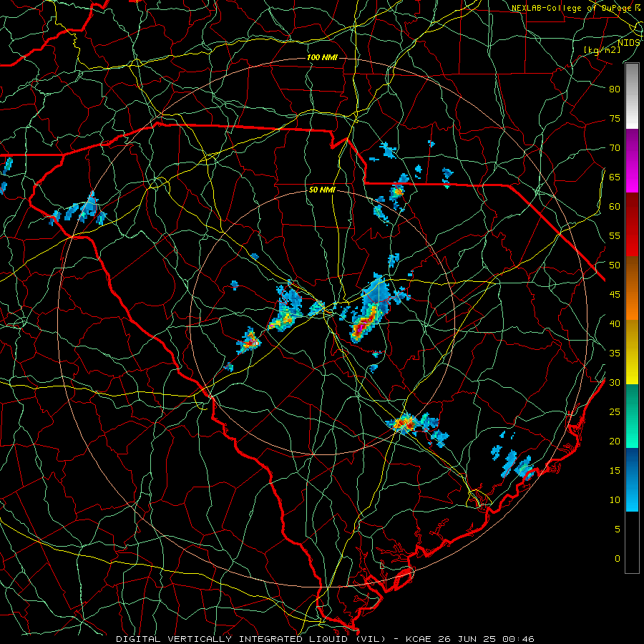The image size is (644, 644).
Task: Click the 75 value on the color scale
Action: pyautogui.click(x=615, y=118)
